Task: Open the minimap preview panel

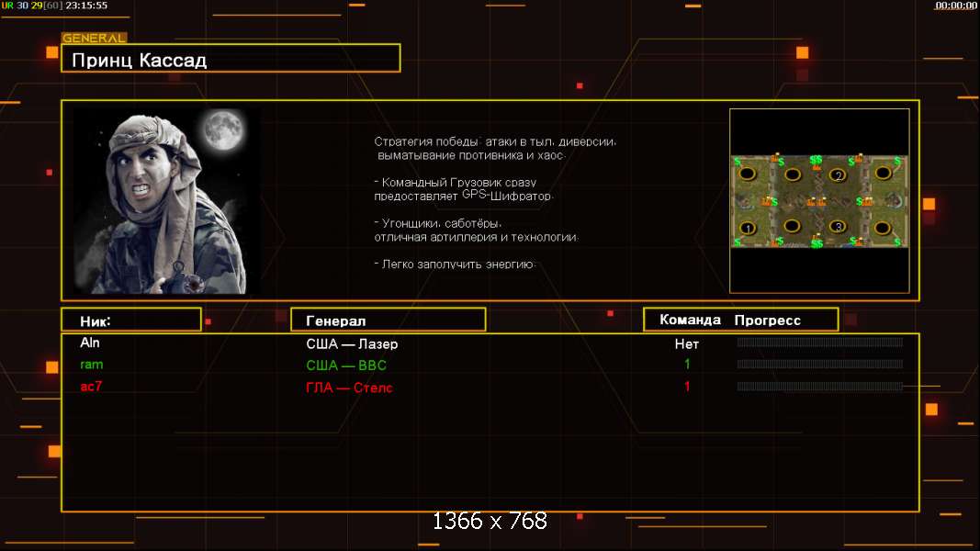Action: 819,200
